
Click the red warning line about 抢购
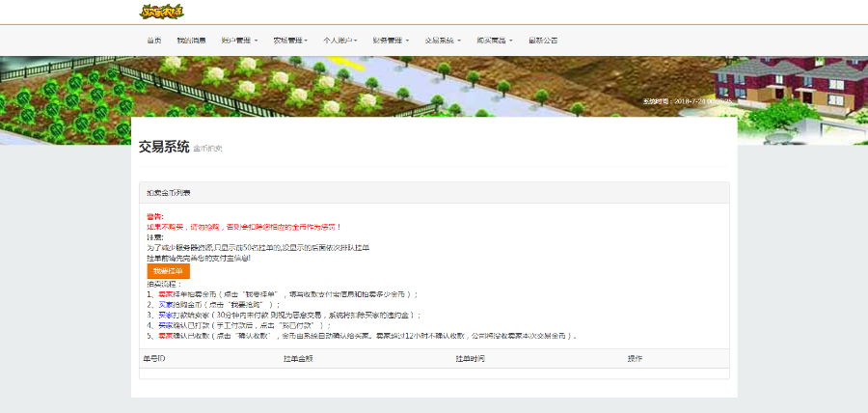point(244,227)
